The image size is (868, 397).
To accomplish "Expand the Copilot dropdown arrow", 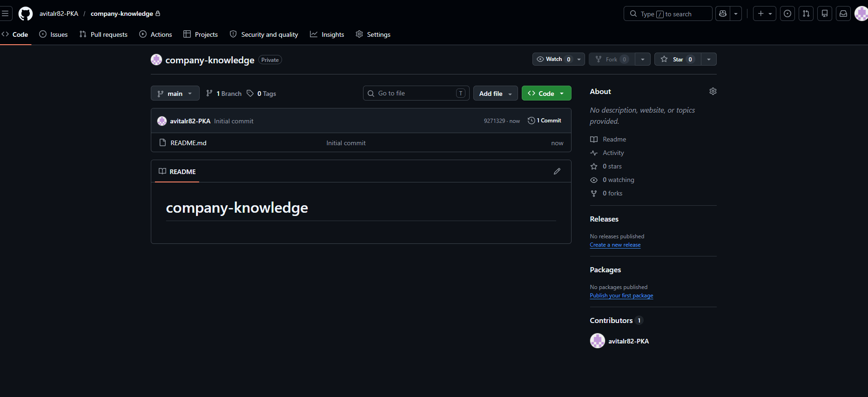I will 736,14.
